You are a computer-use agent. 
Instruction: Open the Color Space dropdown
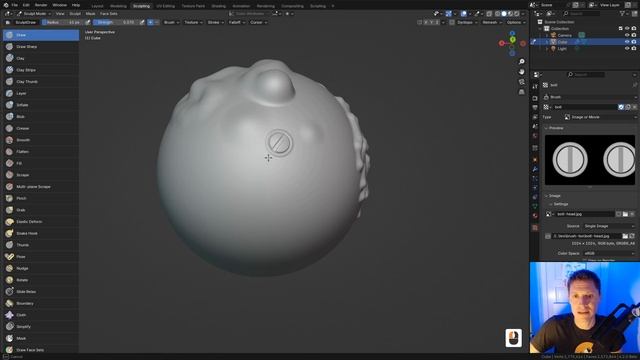pyautogui.click(x=609, y=253)
